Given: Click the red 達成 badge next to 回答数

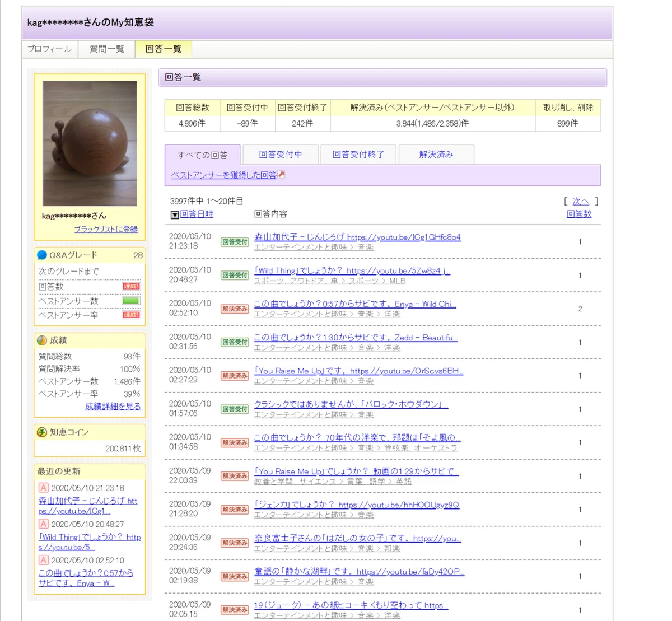Looking at the screenshot, I should pyautogui.click(x=131, y=286).
